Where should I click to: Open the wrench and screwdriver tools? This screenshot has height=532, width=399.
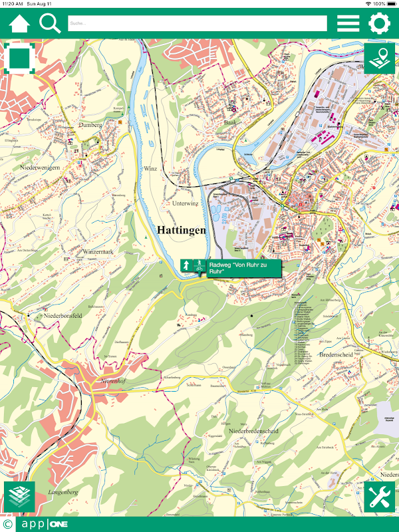379,497
